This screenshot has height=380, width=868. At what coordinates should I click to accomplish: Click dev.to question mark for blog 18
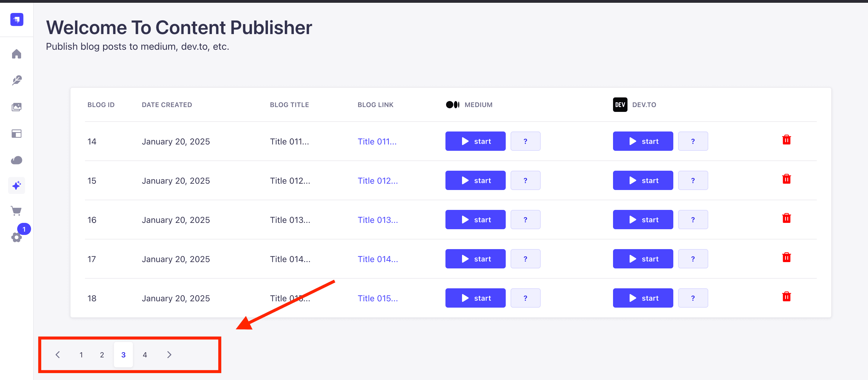click(693, 298)
